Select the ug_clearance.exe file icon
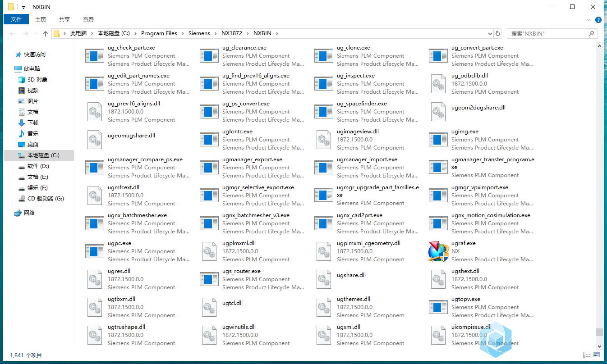This screenshot has height=364, width=607. click(x=209, y=56)
